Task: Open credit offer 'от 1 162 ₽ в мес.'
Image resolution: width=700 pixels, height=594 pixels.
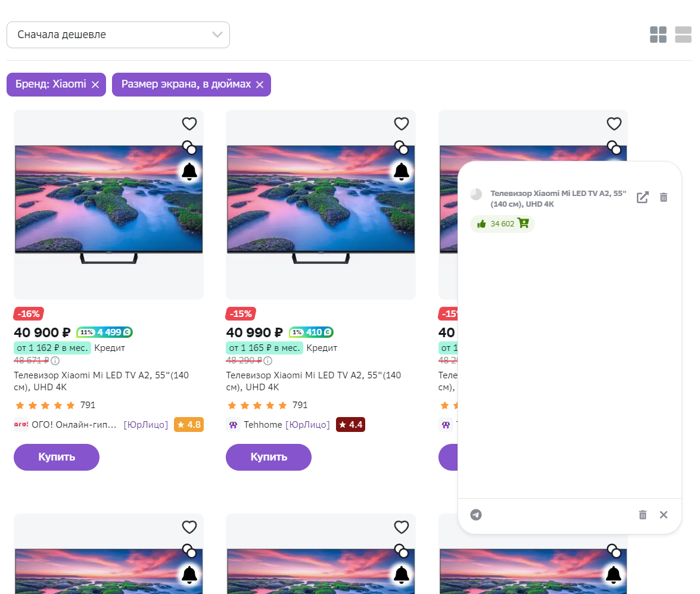Action: click(52, 348)
